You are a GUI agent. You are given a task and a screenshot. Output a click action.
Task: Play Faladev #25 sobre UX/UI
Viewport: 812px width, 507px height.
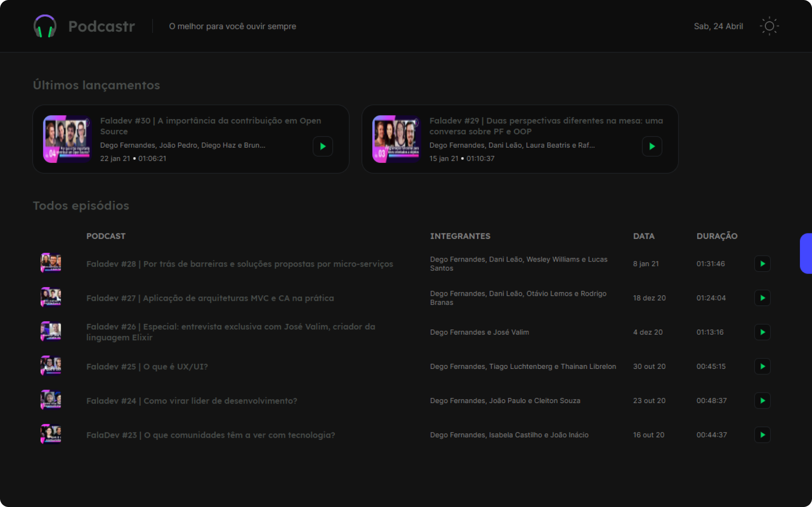762,366
